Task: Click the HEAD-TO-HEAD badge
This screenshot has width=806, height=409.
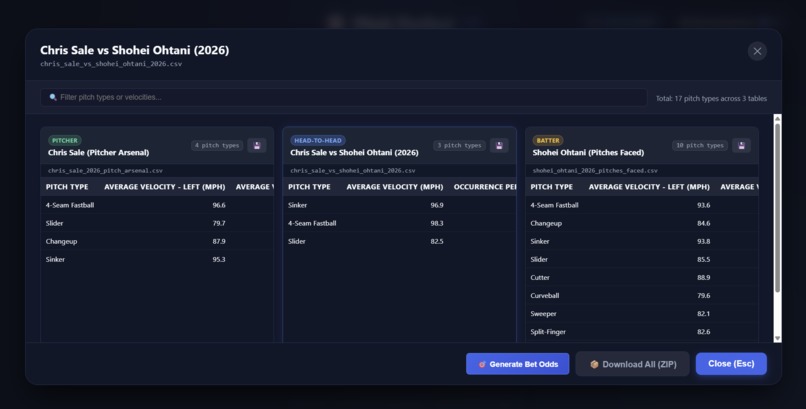Action: coord(318,140)
